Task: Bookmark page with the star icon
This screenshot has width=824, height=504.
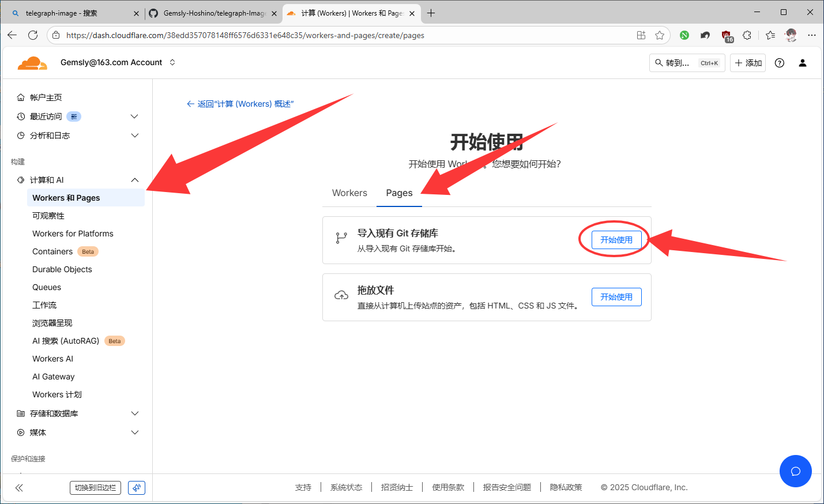Action: 660,35
